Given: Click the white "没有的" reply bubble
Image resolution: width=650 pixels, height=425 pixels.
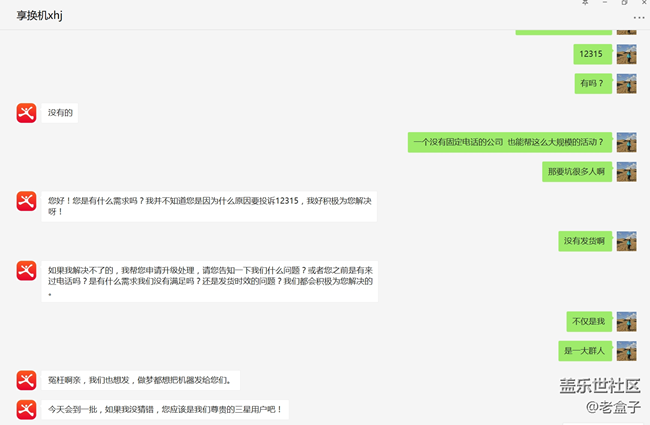Looking at the screenshot, I should coord(60,113).
